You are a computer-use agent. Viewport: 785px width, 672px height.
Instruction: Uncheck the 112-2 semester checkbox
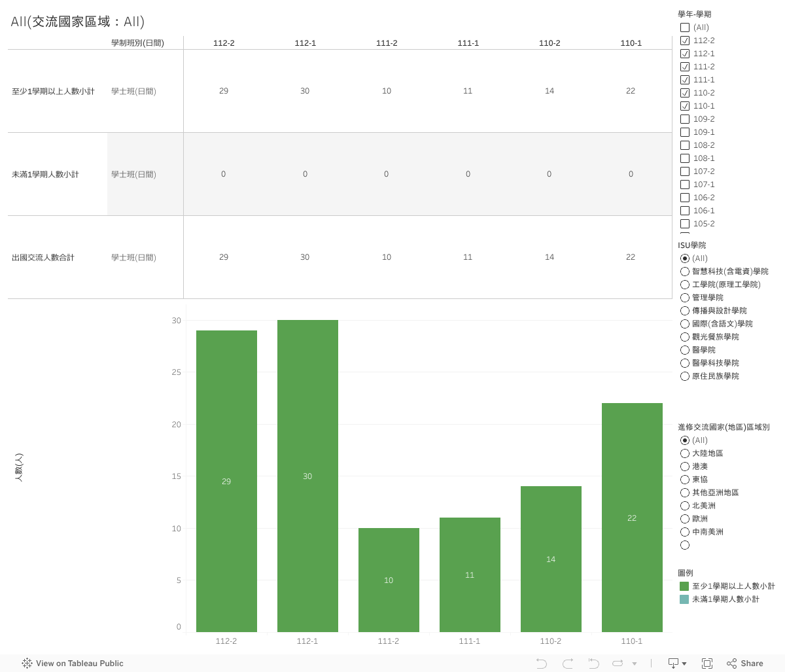(x=685, y=41)
